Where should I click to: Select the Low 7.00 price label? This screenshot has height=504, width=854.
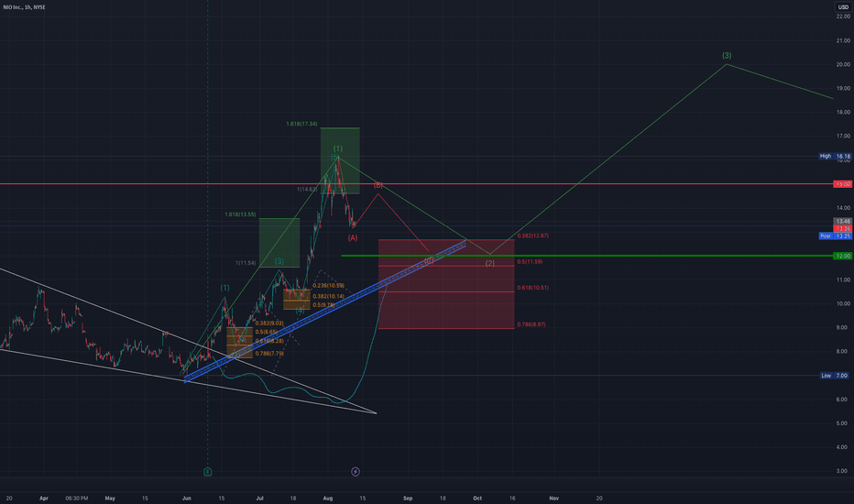coord(835,376)
